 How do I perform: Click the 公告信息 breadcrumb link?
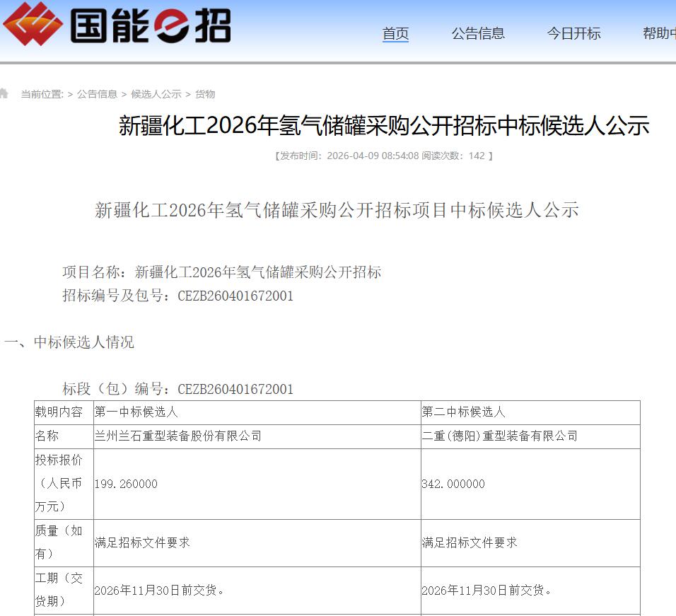[x=97, y=93]
